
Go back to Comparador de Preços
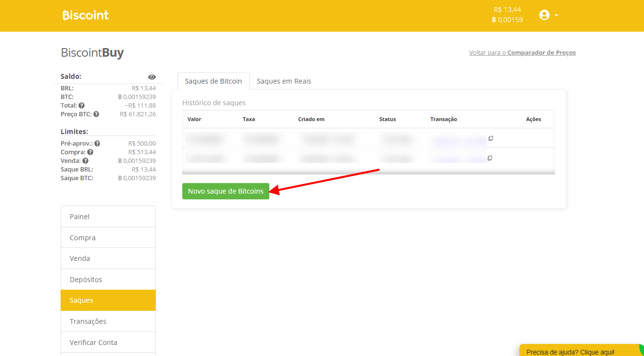(x=522, y=53)
